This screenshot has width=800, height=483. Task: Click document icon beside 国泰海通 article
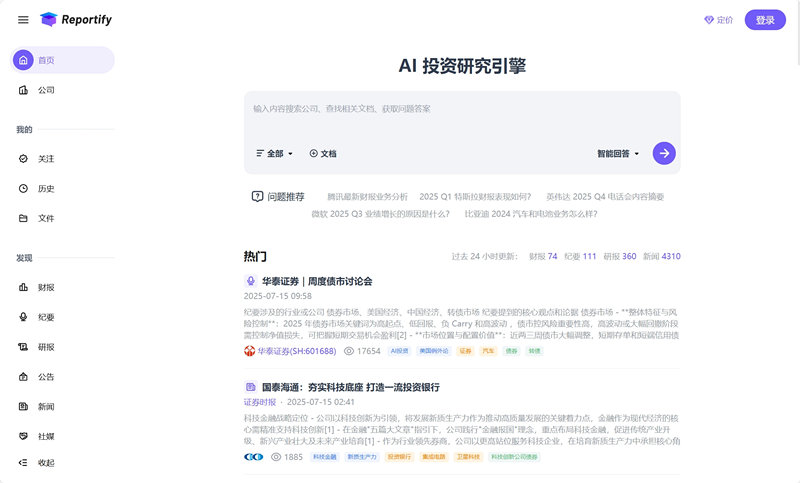(250, 387)
